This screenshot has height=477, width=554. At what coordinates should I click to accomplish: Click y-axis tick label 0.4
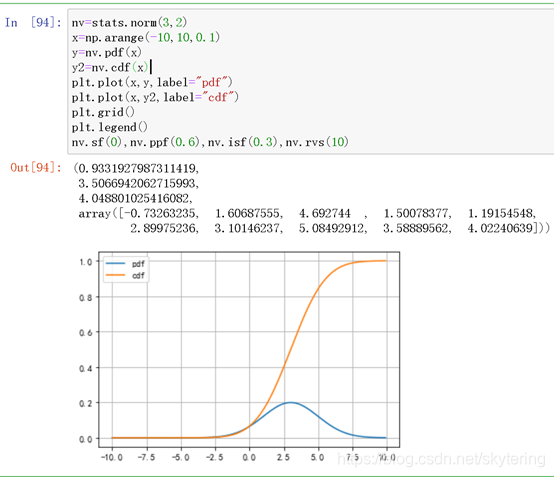pyautogui.click(x=86, y=368)
